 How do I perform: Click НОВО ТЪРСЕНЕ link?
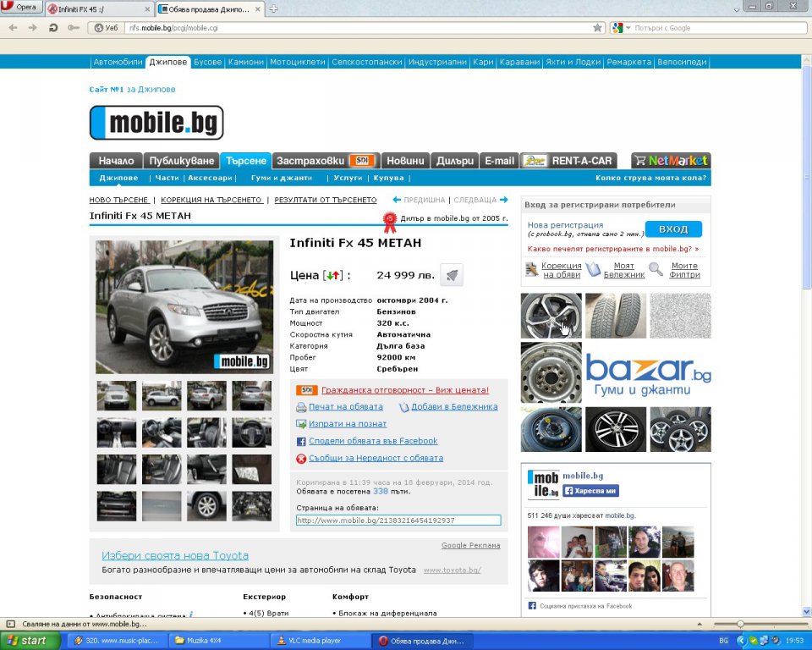(118, 200)
